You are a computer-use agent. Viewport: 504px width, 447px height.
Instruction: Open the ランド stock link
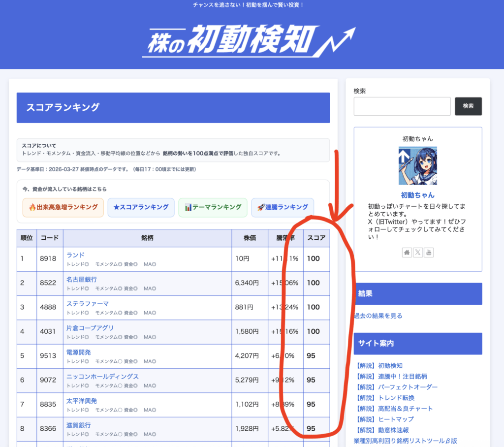(x=75, y=255)
